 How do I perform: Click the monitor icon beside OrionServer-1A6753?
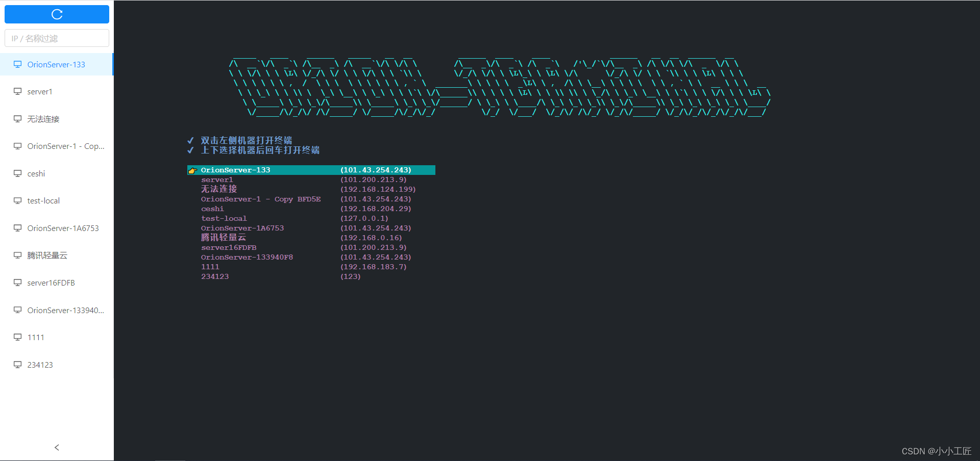pyautogui.click(x=18, y=228)
